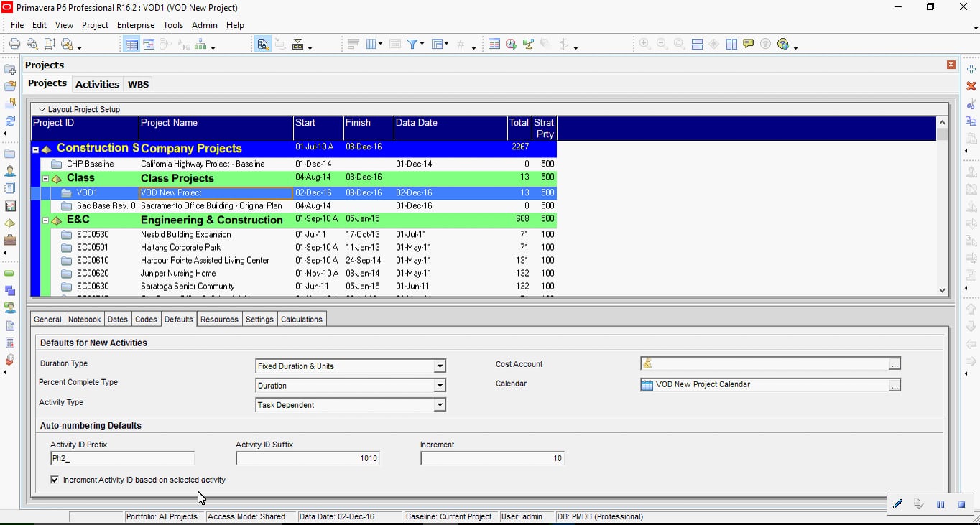Screen dimensions: 980x525
Task: Browse for Calendar with ellipsis button
Action: [x=895, y=385]
